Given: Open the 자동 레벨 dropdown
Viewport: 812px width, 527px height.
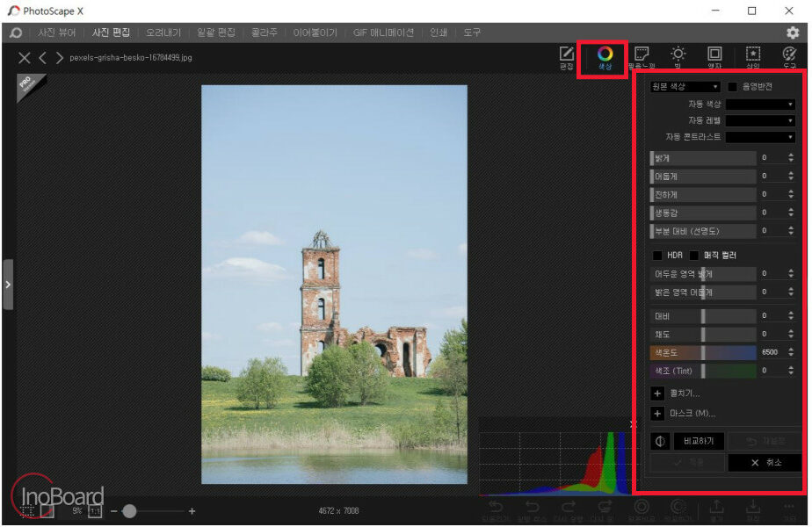Looking at the screenshot, I should coord(759,120).
